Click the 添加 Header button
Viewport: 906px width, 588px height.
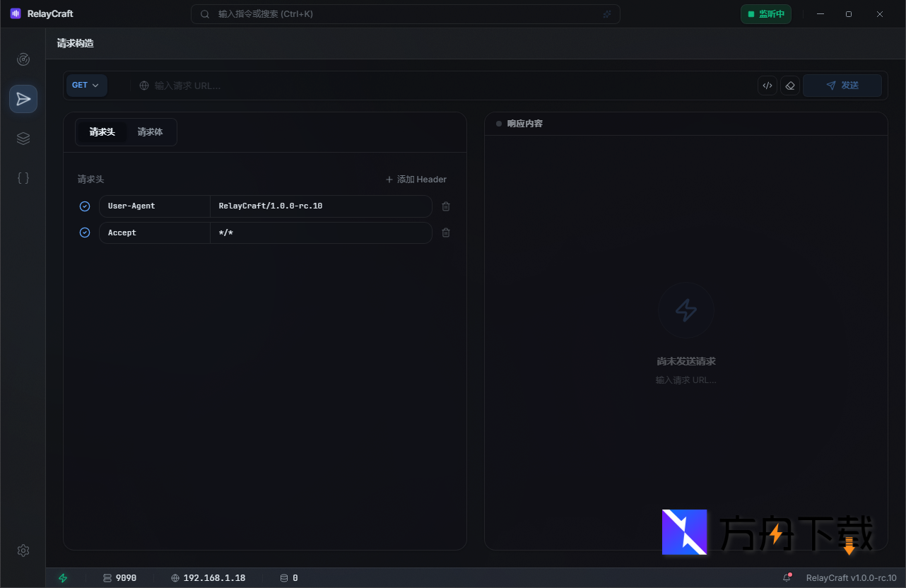coord(416,179)
